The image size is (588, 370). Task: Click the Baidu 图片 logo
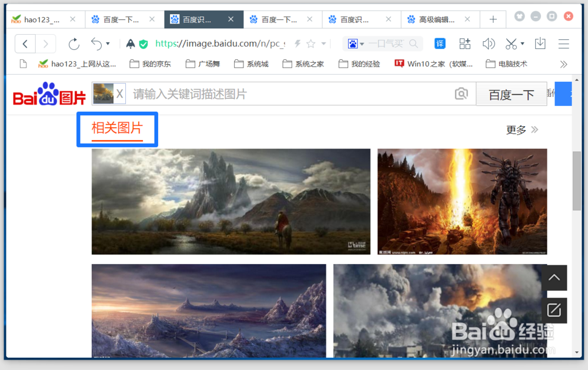click(49, 94)
